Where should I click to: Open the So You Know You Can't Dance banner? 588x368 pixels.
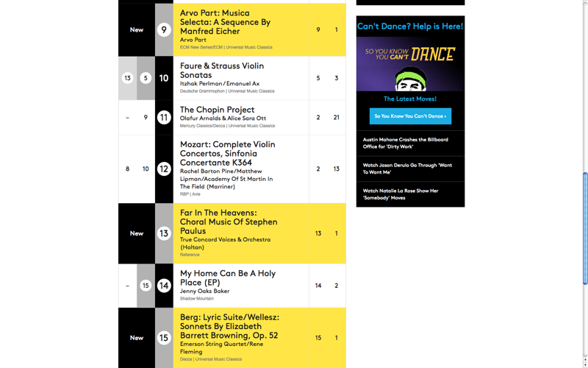click(410, 64)
